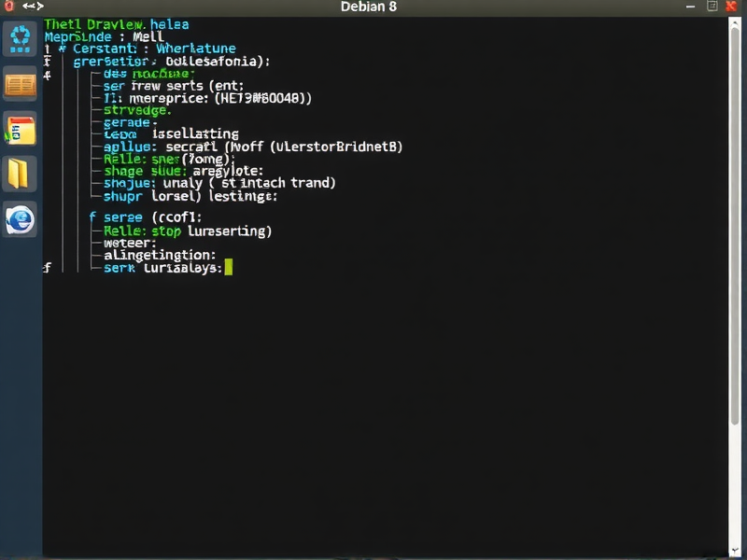Close the Debian 8 window
The height and width of the screenshot is (560, 747).
click(732, 7)
